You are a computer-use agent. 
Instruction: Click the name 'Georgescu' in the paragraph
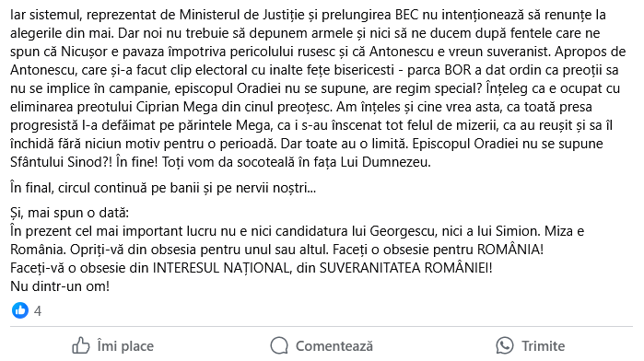(x=402, y=231)
